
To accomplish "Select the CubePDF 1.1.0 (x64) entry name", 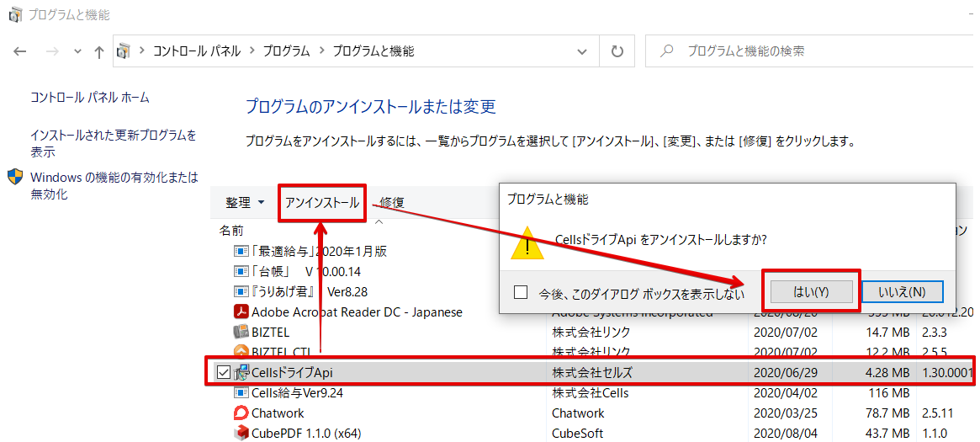I will (305, 433).
